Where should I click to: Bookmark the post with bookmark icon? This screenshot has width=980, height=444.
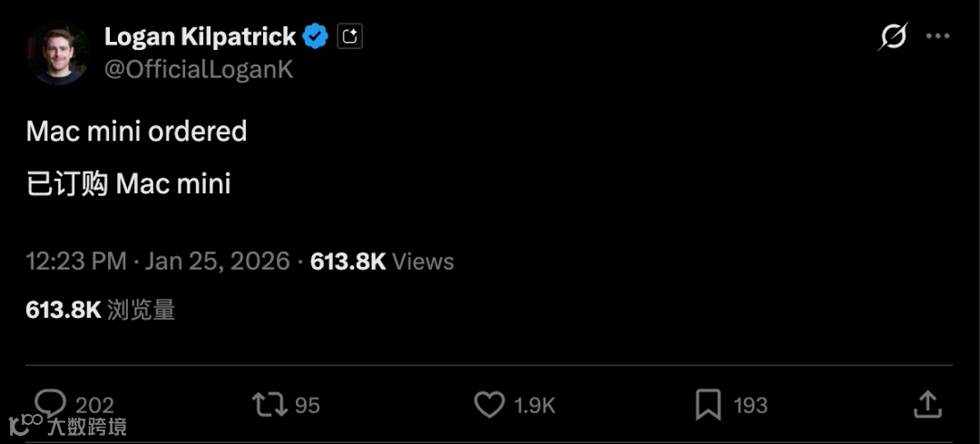coord(708,404)
